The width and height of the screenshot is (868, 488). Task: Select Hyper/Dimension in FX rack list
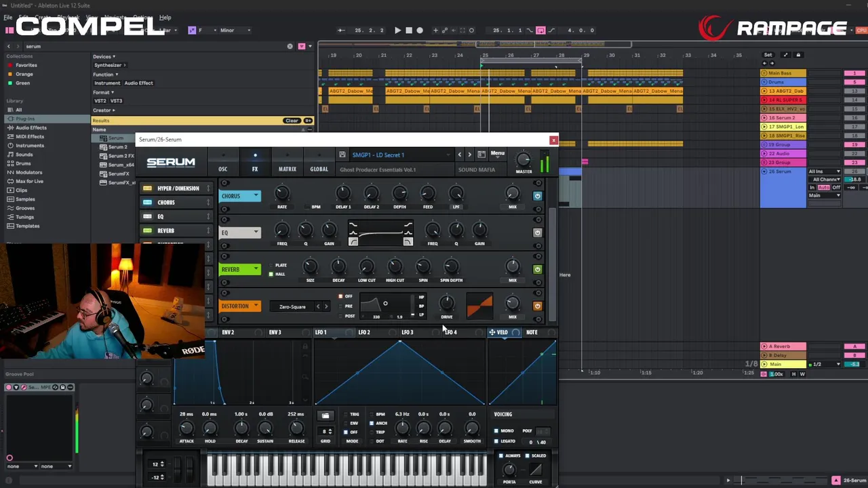click(176, 188)
